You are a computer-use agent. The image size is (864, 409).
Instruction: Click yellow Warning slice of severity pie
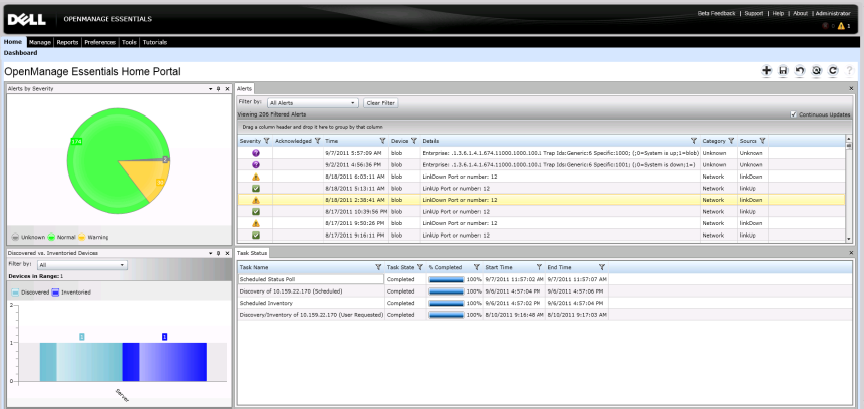149,177
